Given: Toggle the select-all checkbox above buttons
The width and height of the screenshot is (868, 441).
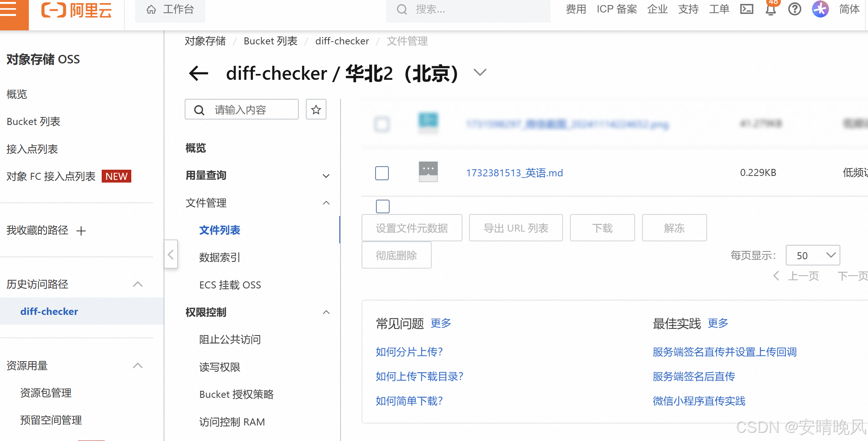Looking at the screenshot, I should pos(383,206).
